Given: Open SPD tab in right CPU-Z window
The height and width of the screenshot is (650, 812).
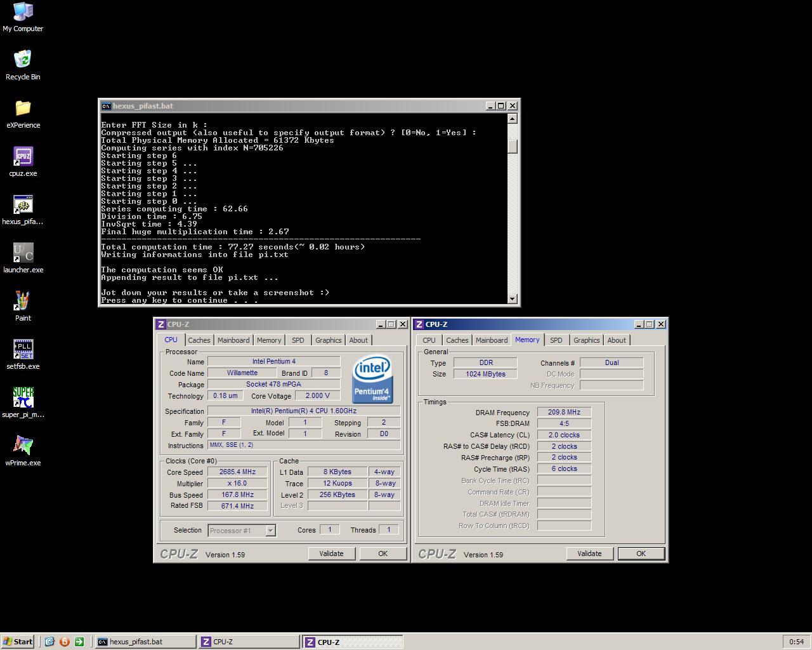Looking at the screenshot, I should point(556,340).
